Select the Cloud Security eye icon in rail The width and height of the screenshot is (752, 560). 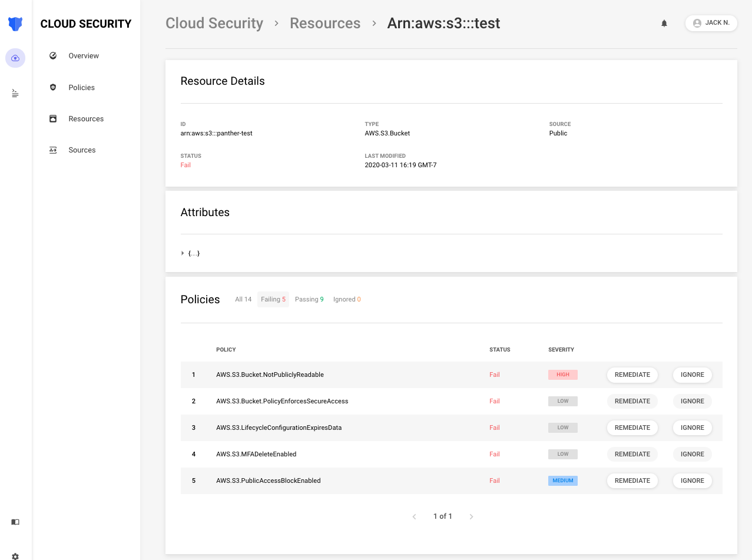click(x=15, y=58)
